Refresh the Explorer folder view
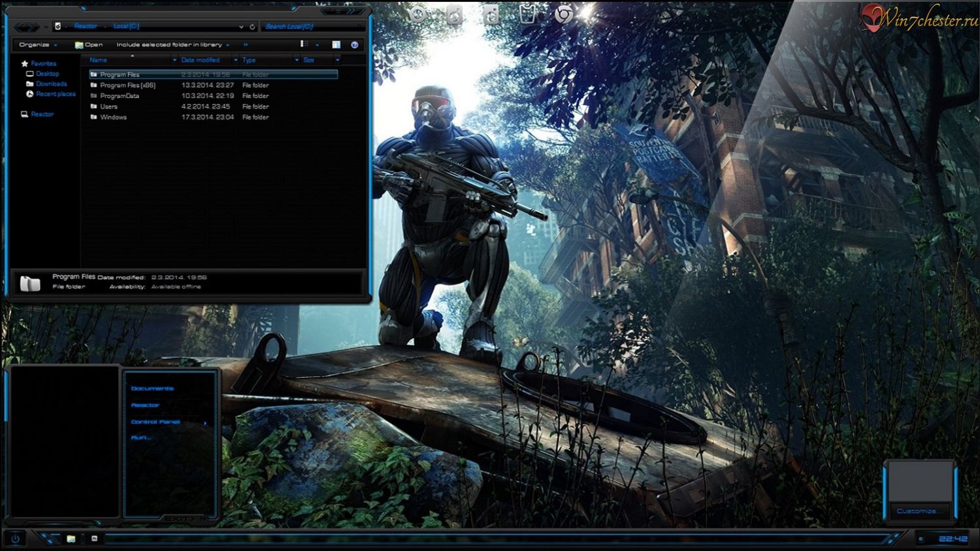The width and height of the screenshot is (980, 551). 252,27
